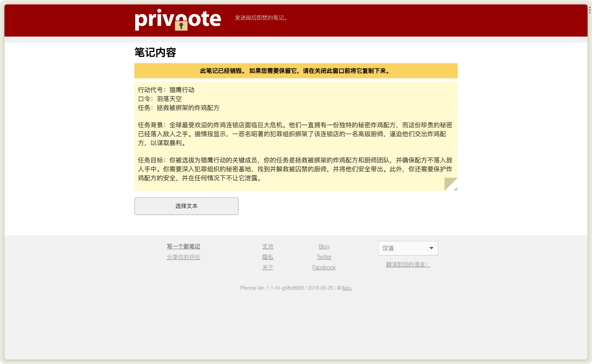Image resolution: width=592 pixels, height=364 pixels.
Task: Open the 写一个新笔记 link
Action: [x=183, y=246]
